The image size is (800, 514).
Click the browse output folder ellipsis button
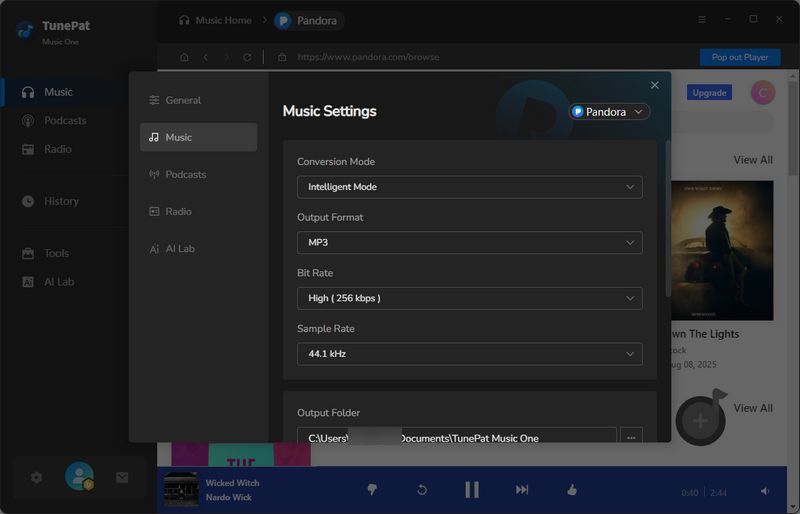(631, 438)
